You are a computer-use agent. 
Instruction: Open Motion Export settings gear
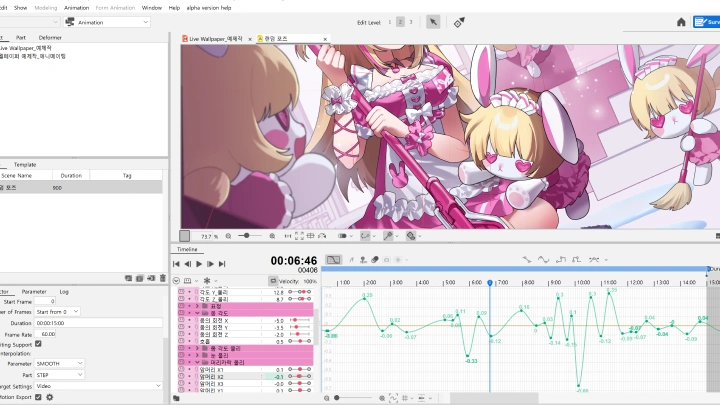point(50,397)
